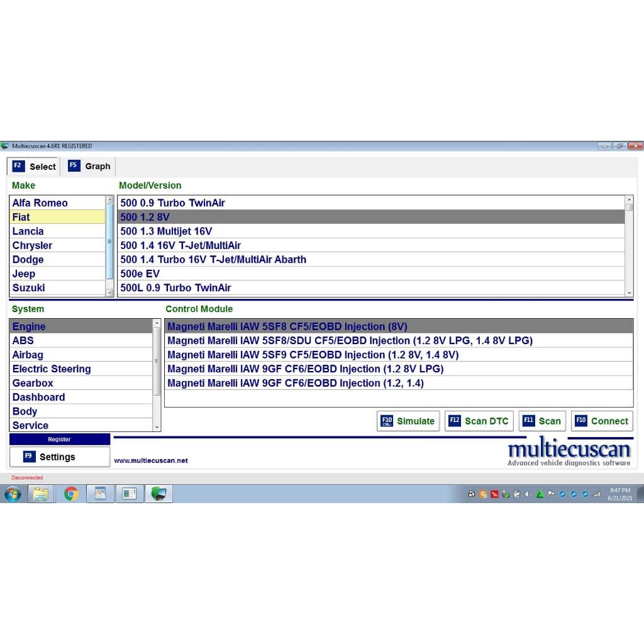Click the red cursor tray icon
Viewport: 644px width, 644px height.
tap(494, 494)
